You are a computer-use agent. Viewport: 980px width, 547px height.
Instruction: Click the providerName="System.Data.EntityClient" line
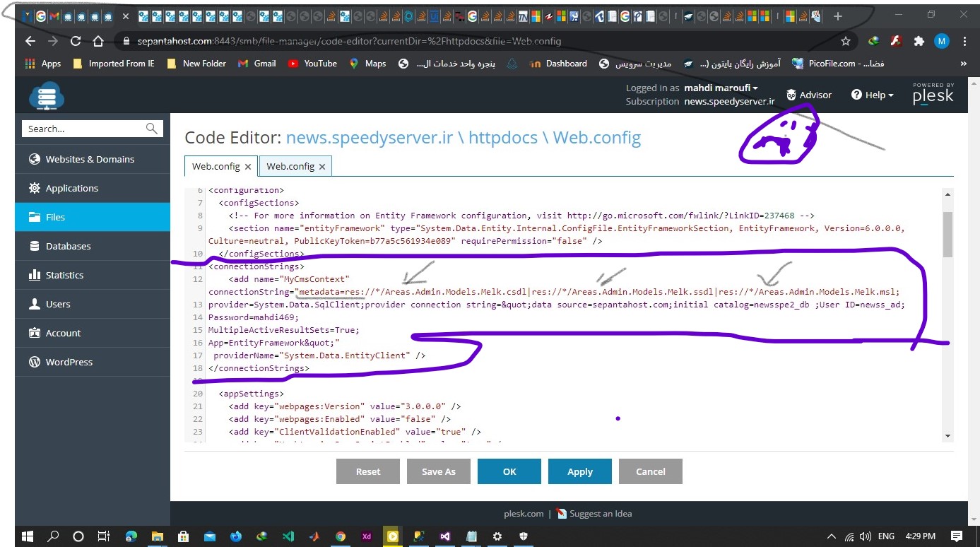[x=319, y=355]
